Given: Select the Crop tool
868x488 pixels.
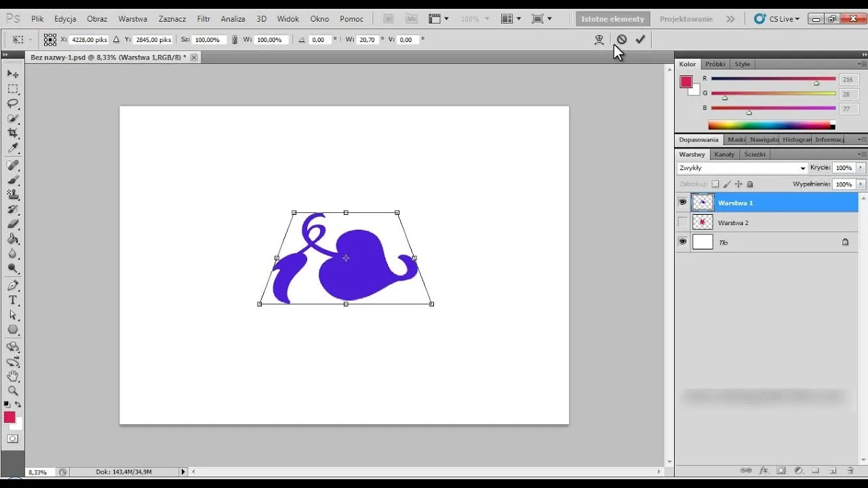Looking at the screenshot, I should 13,134.
